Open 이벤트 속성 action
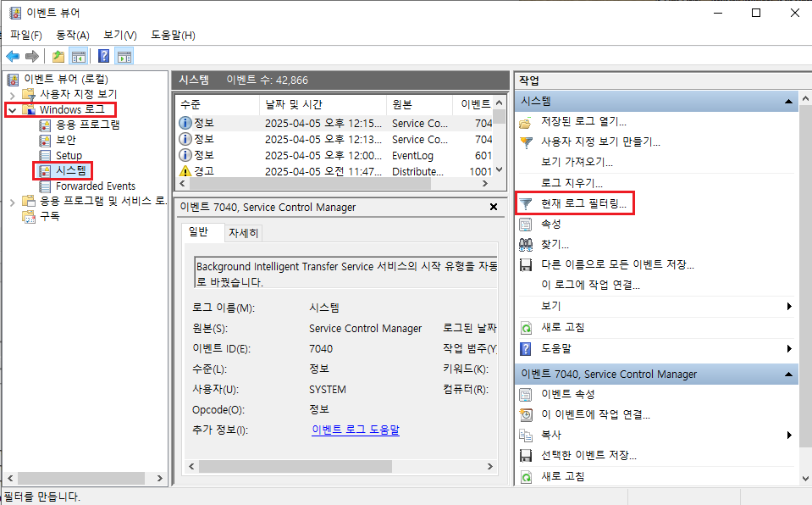This screenshot has height=505, width=812. coord(568,395)
